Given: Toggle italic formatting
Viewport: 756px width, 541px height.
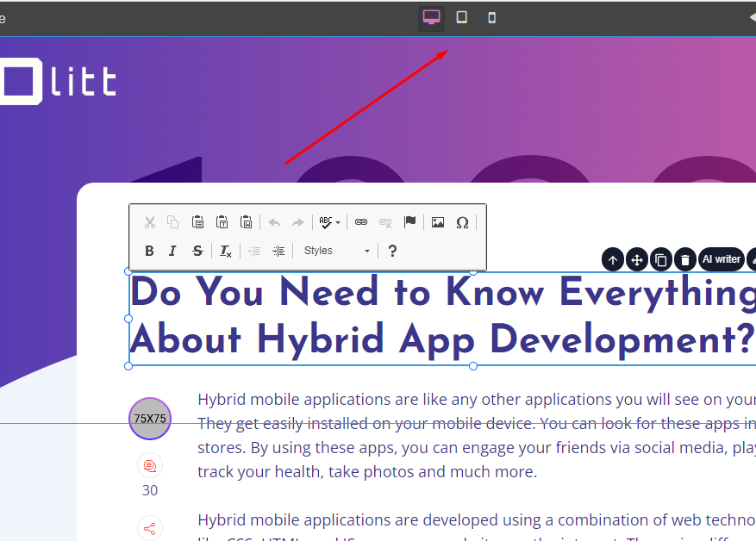Looking at the screenshot, I should coord(172,251).
